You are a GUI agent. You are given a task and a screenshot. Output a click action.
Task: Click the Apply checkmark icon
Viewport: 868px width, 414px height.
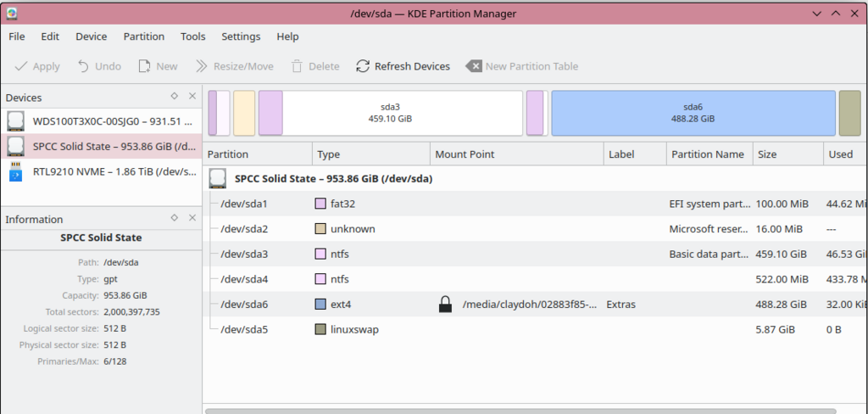(21, 66)
